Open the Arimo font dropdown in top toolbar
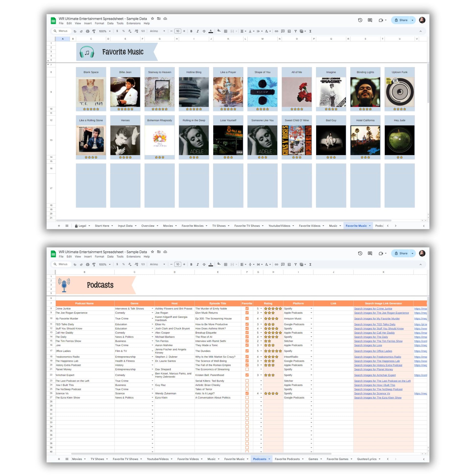This screenshot has width=476, height=476. (158, 31)
